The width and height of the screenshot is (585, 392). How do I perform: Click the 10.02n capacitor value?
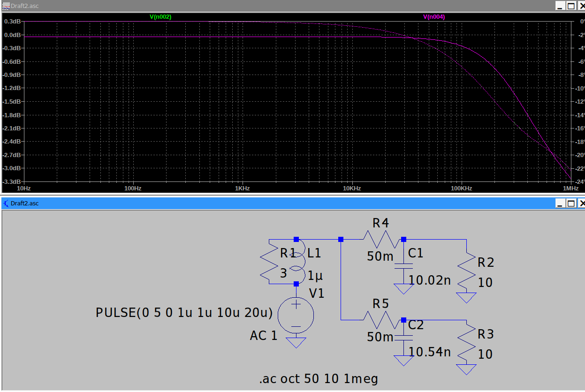click(x=429, y=280)
